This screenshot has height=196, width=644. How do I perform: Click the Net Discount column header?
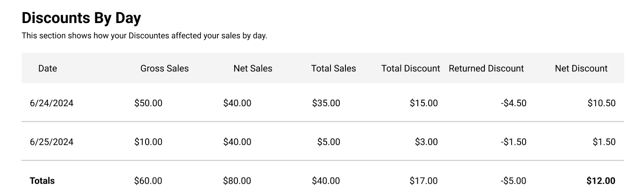point(581,68)
